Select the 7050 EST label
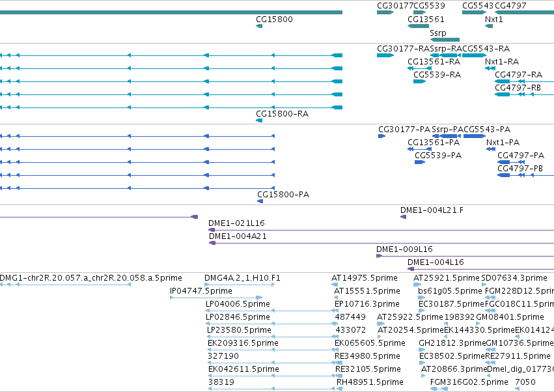Screen dimensions: 554x392 point(525,382)
